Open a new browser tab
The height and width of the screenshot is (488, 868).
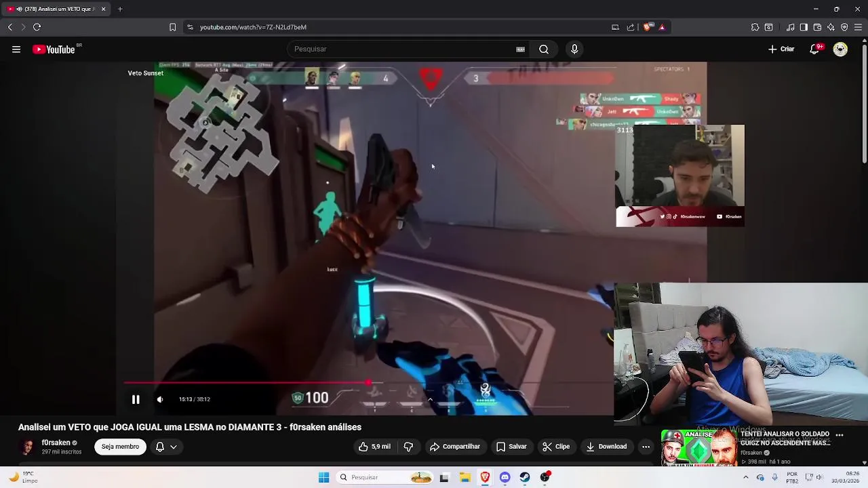(120, 9)
